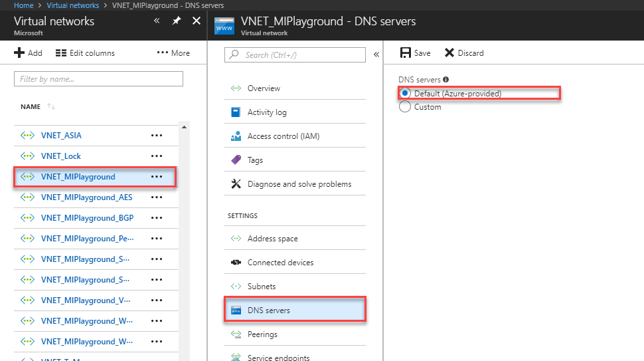Open context menu for VNET_ASIA
This screenshot has height=361, width=644.
(157, 135)
